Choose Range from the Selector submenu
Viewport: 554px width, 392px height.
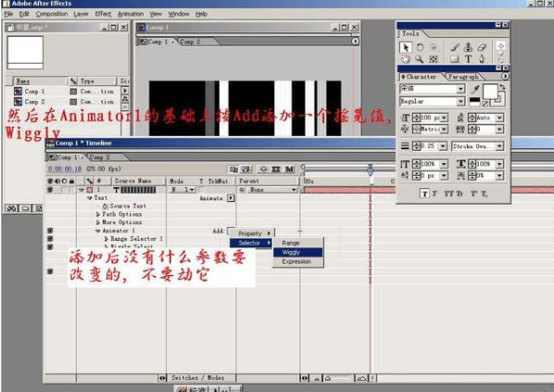297,243
